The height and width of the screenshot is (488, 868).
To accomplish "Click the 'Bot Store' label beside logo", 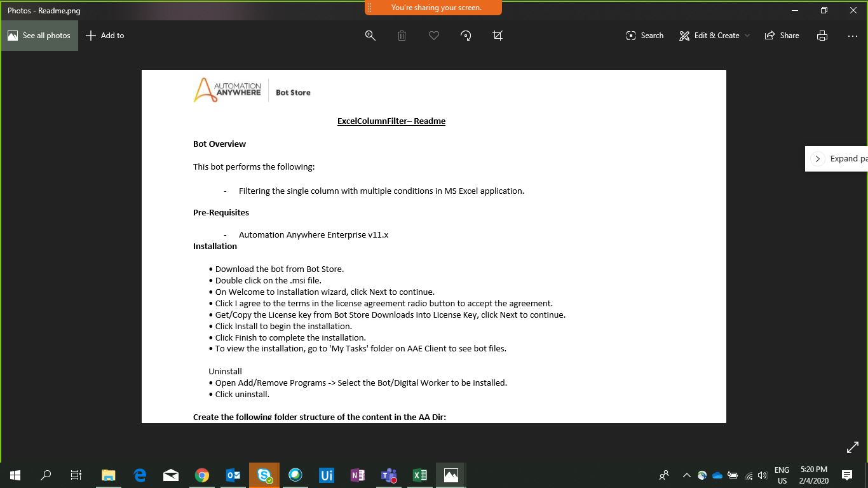I will 293,92.
